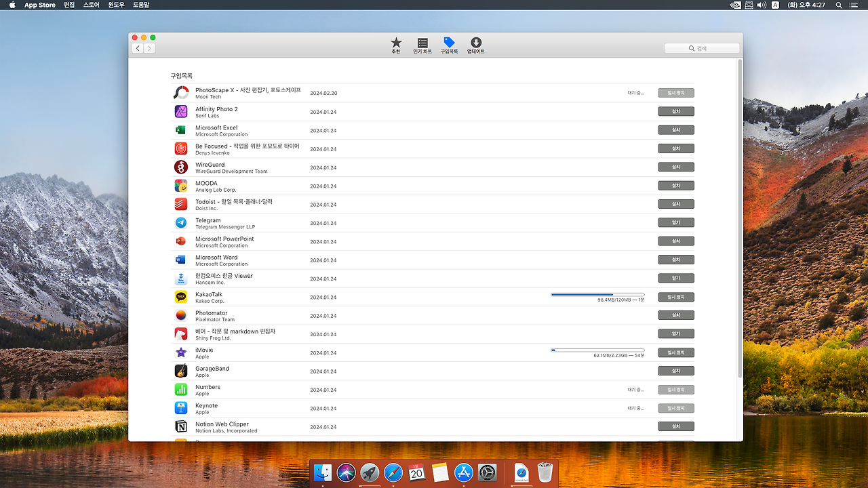The image size is (868, 488).
Task: Click the iMovie app icon
Action: click(x=181, y=352)
